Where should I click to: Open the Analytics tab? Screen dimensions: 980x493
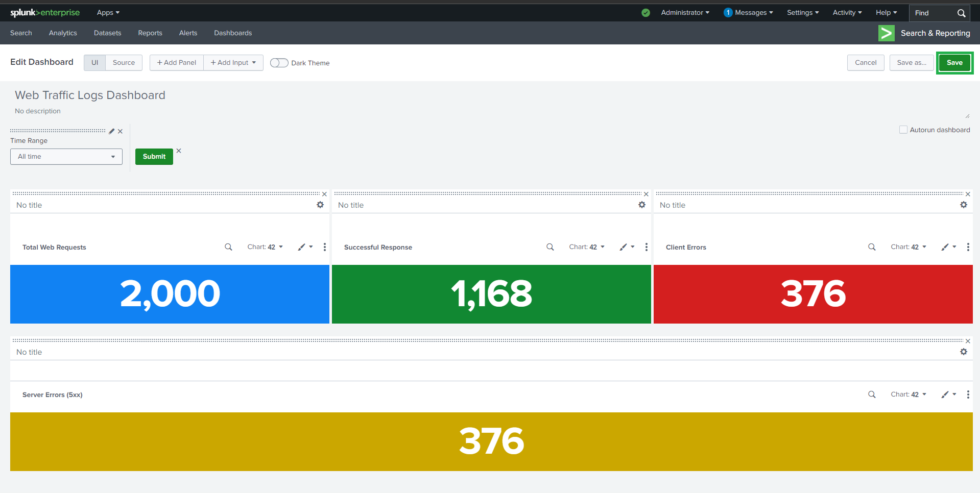(x=63, y=33)
